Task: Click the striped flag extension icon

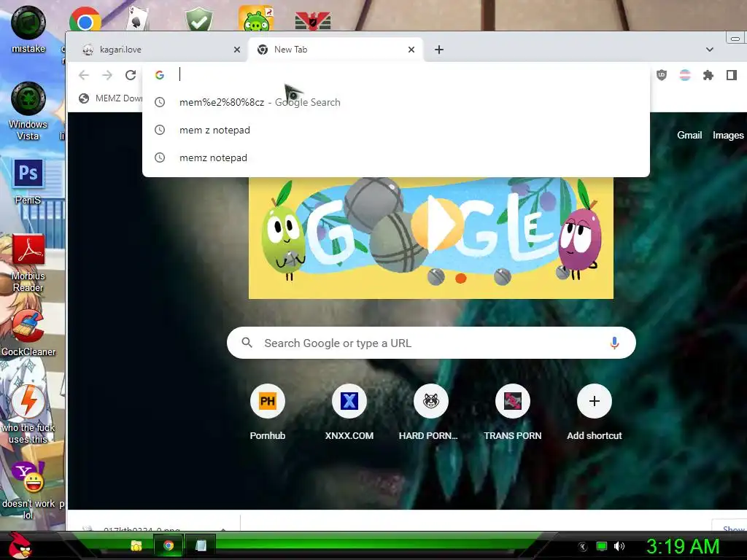Action: [685, 75]
